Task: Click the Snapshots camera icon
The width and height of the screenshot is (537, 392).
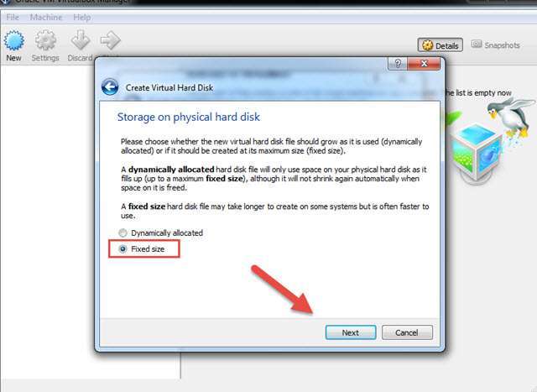Action: pyautogui.click(x=477, y=44)
